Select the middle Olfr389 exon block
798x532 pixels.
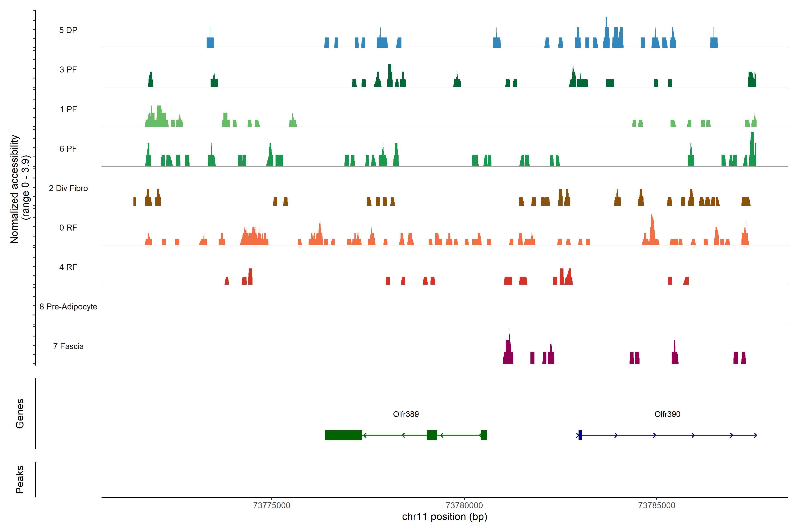432,435
